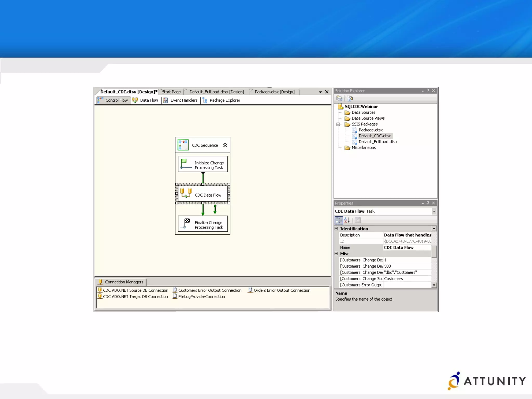This screenshot has width=532, height=399.
Task: Collapse the Misc property category
Action: [x=336, y=254]
